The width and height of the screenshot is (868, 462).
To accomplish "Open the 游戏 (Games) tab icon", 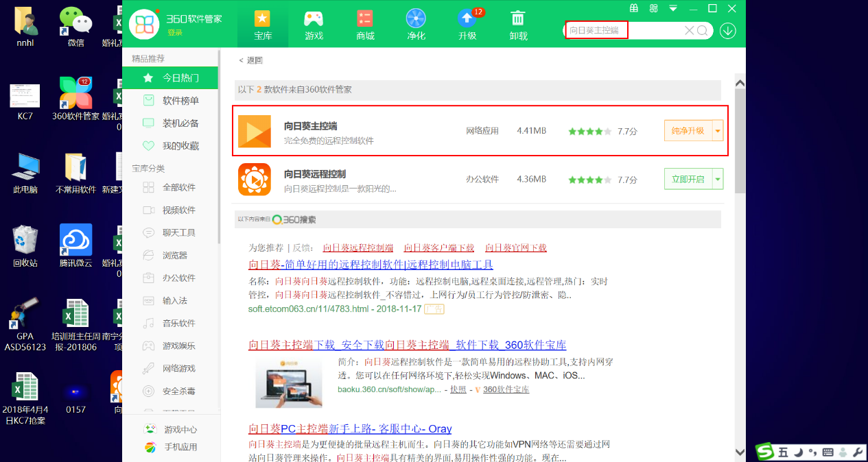I will point(314,25).
